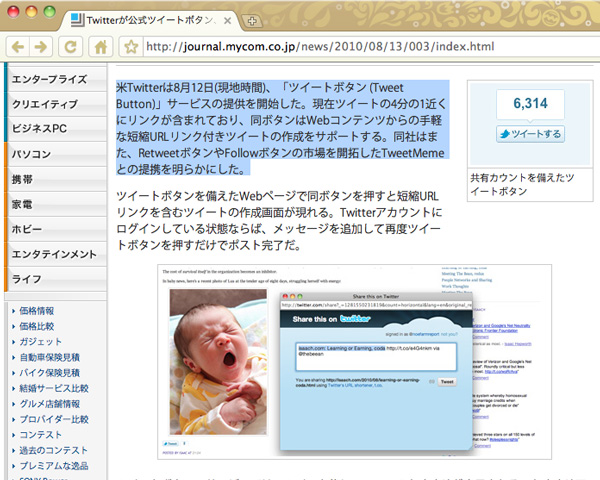Open the 携帯 category
This screenshot has height=480, width=600.
click(x=55, y=179)
